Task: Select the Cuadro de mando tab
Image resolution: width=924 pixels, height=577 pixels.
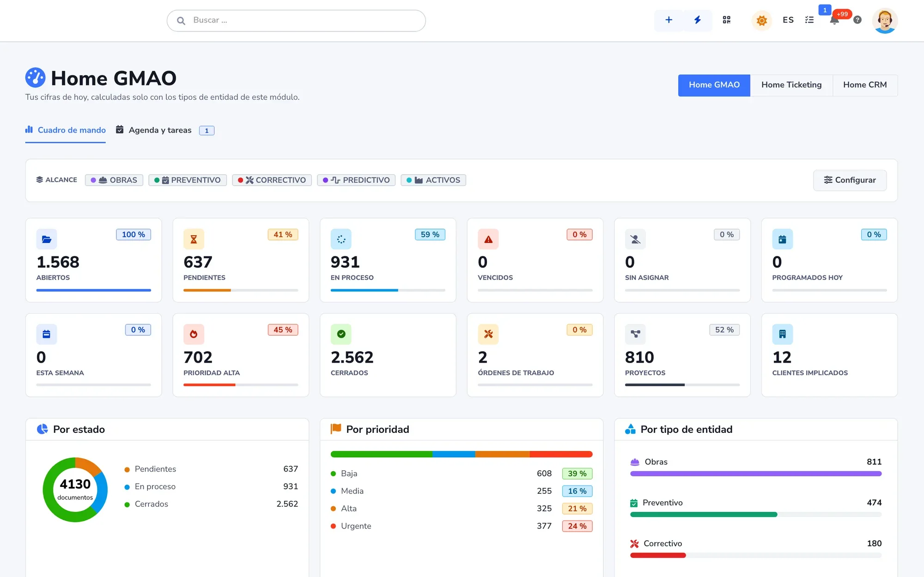Action: click(66, 130)
